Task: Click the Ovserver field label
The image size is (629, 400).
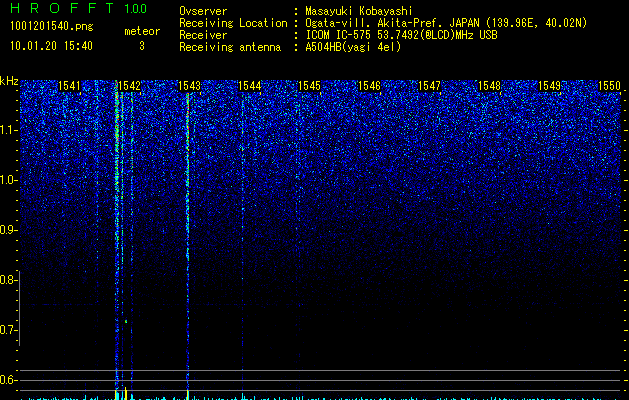Action: point(203,11)
